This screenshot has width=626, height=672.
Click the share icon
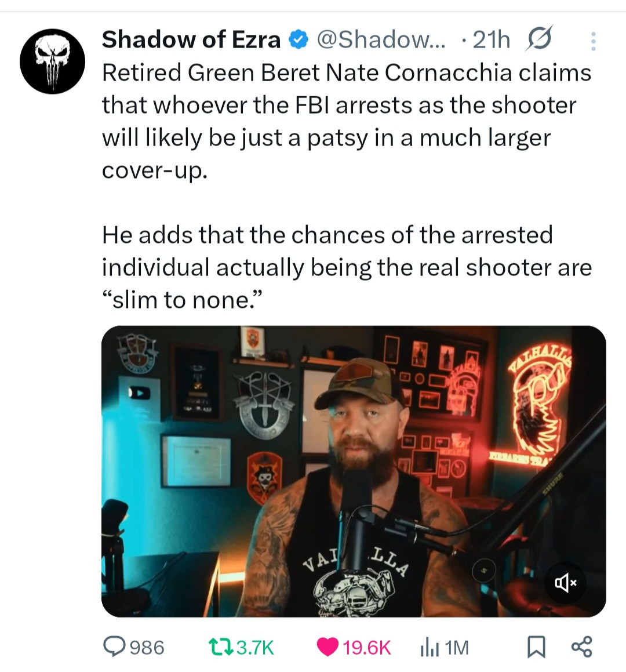coord(582,646)
